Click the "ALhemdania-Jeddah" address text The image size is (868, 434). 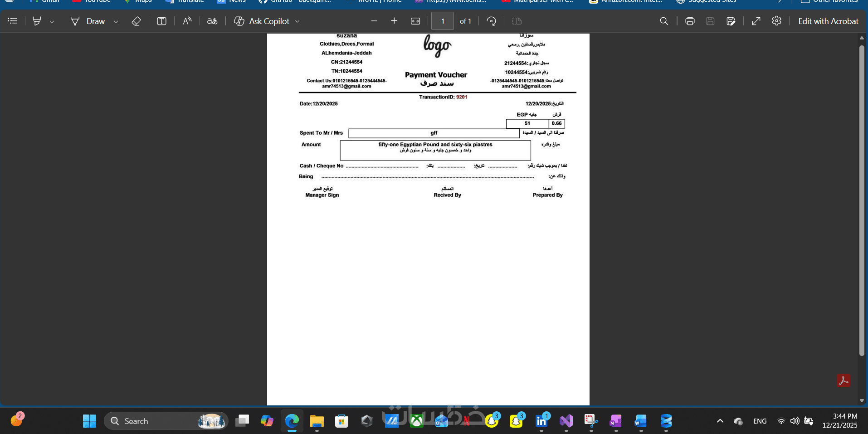pos(346,53)
